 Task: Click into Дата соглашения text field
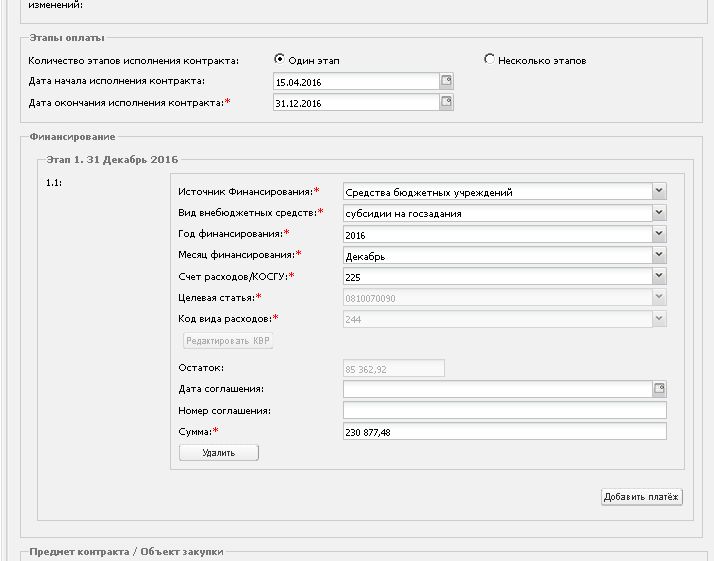498,389
